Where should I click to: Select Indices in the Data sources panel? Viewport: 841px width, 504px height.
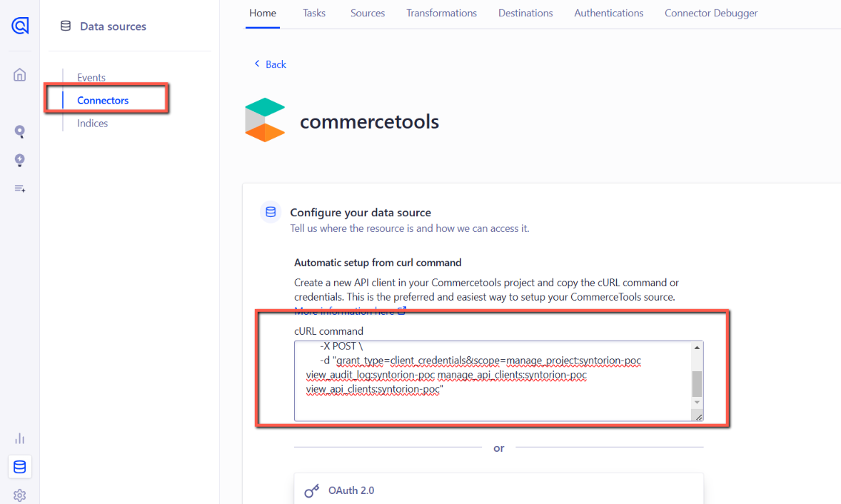click(92, 123)
